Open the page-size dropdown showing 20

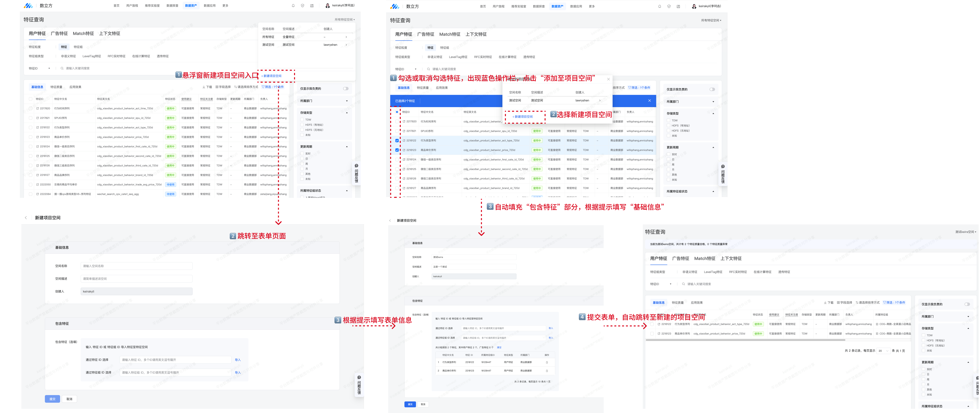click(x=883, y=351)
